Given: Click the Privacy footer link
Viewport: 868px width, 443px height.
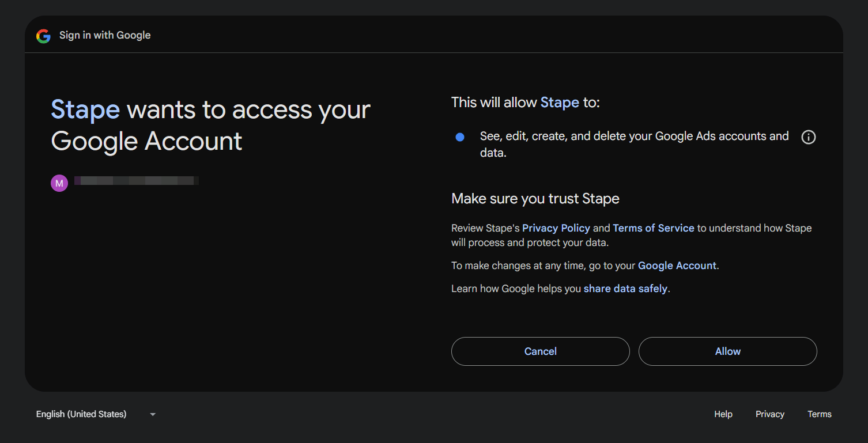Looking at the screenshot, I should click(x=770, y=414).
